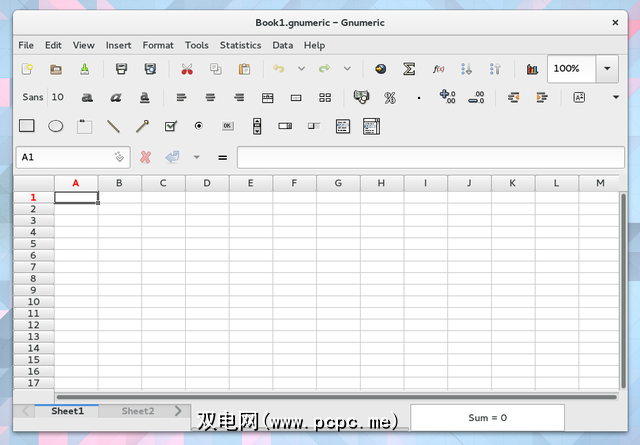
Task: Open the zoom level 100% dropdown
Action: (x=608, y=69)
